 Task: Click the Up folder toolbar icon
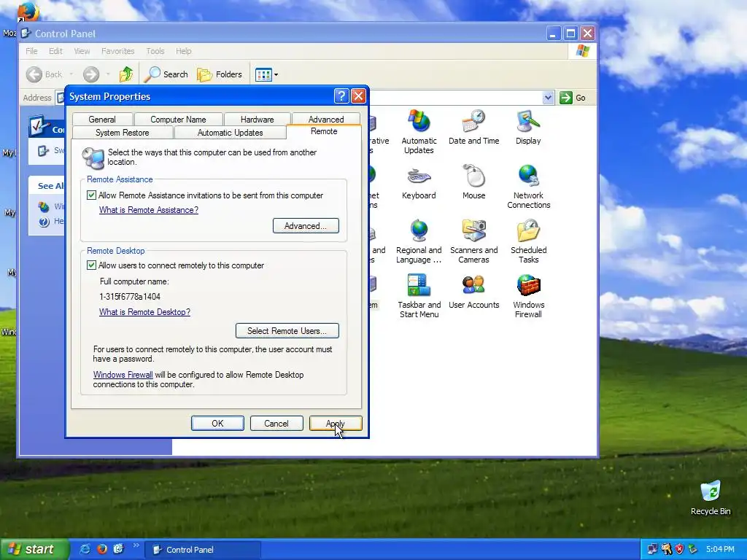pos(126,74)
